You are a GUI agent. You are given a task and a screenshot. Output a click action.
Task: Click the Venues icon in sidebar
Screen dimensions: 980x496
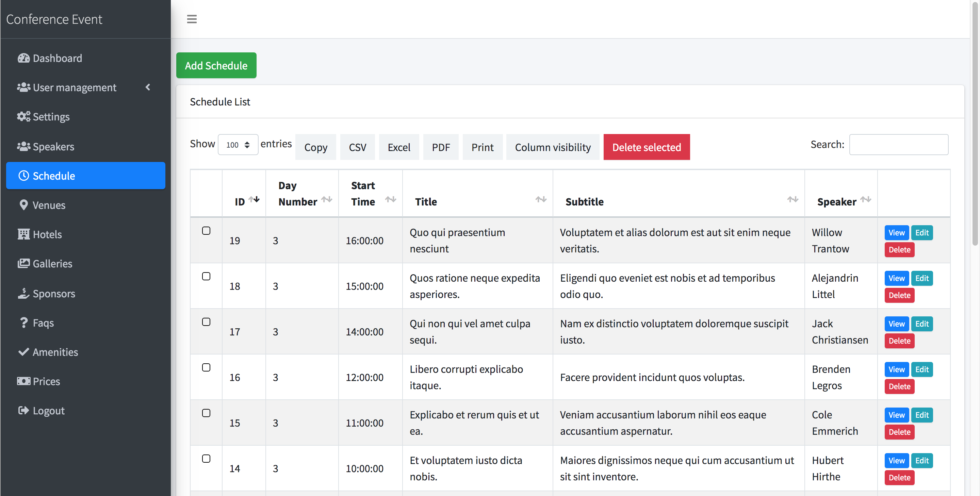click(23, 204)
